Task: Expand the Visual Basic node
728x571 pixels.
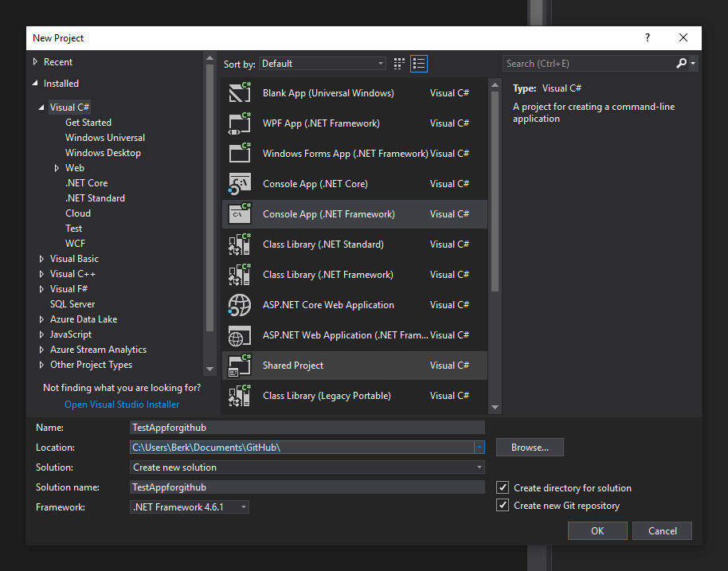Action: click(41, 259)
